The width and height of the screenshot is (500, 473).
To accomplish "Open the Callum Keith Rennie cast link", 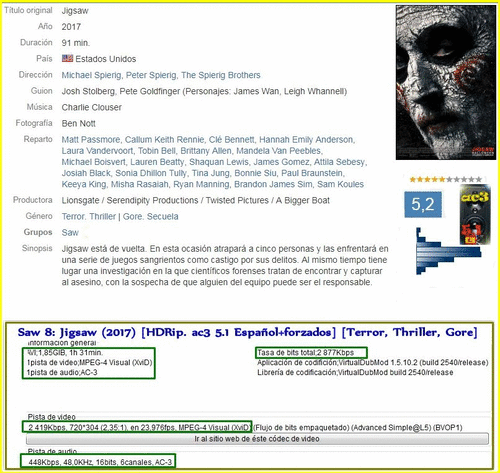I will (x=165, y=140).
